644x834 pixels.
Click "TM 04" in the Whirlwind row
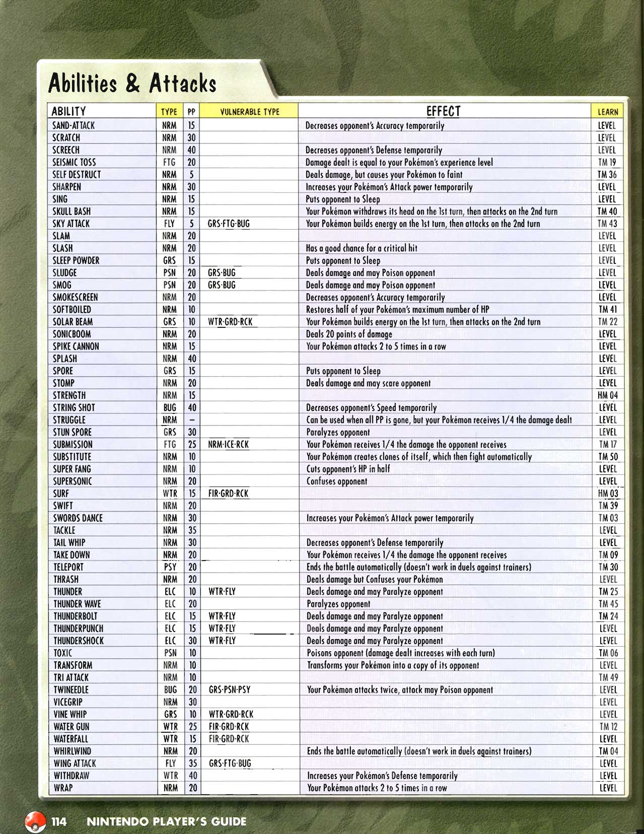[x=609, y=751]
